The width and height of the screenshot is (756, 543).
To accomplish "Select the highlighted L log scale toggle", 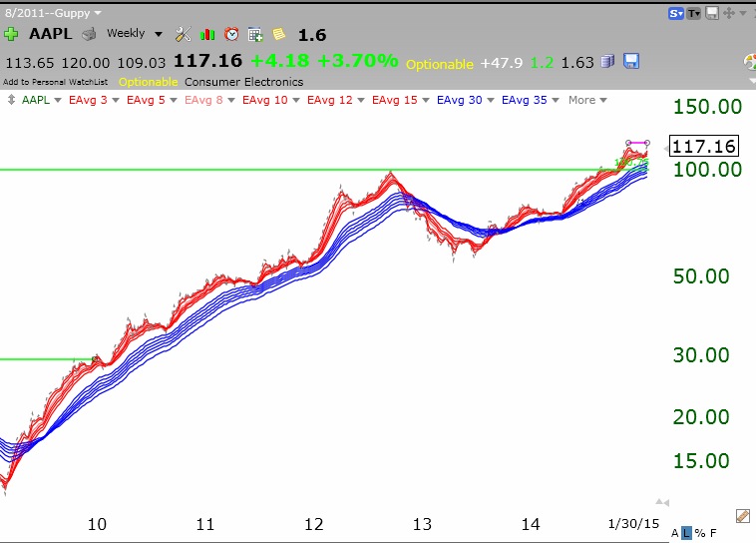I will (x=686, y=533).
